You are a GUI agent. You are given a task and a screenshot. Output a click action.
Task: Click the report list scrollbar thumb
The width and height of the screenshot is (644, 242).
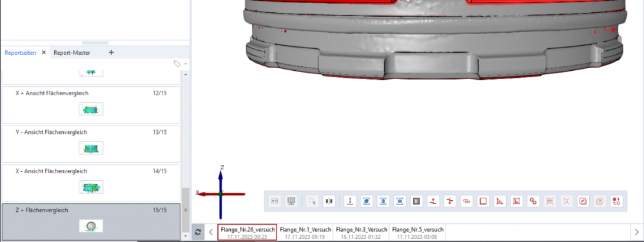point(185,209)
